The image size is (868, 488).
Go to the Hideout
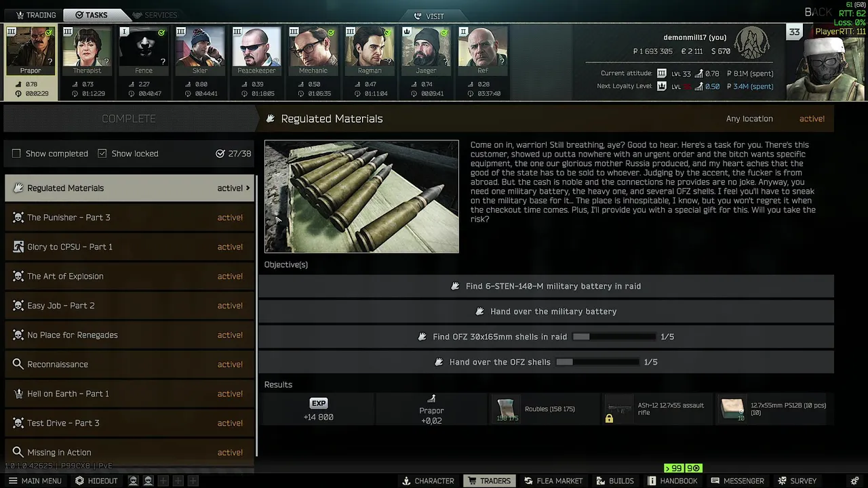coord(96,481)
